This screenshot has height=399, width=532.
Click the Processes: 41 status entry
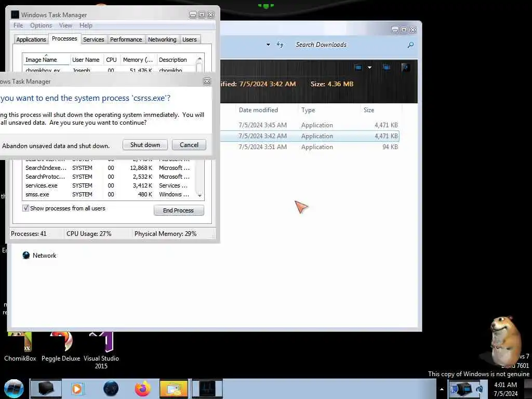29,234
